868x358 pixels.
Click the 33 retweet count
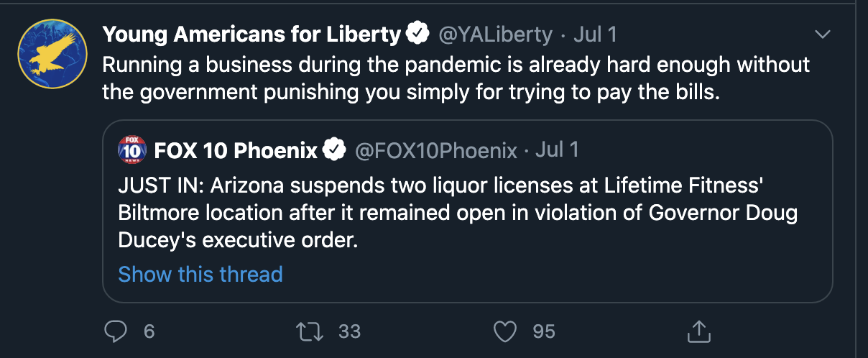[349, 331]
